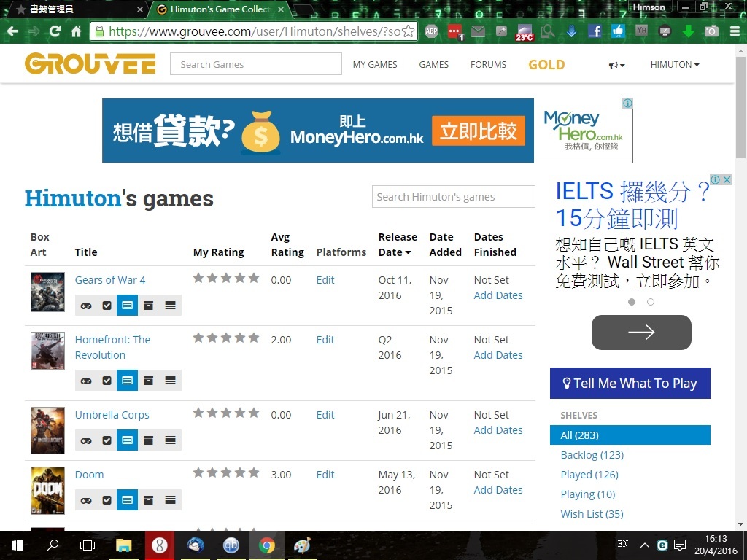Click Add Dates for Doom
This screenshot has height=560, width=747.
(498, 490)
